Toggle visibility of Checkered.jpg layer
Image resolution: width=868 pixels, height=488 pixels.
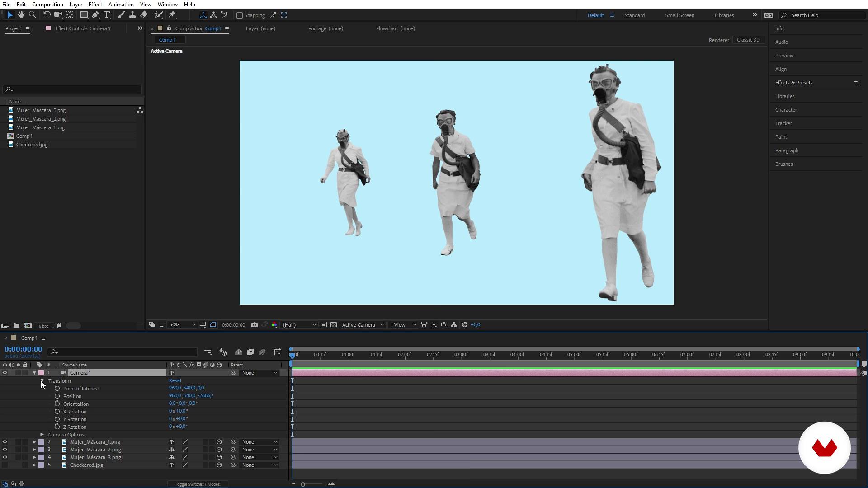click(x=5, y=465)
